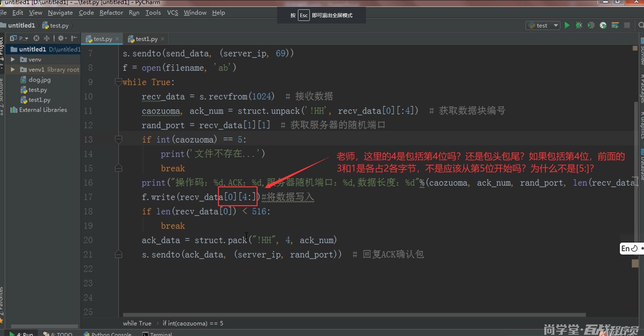Open the Project panel gear settings
644x336 pixels.
[62, 38]
